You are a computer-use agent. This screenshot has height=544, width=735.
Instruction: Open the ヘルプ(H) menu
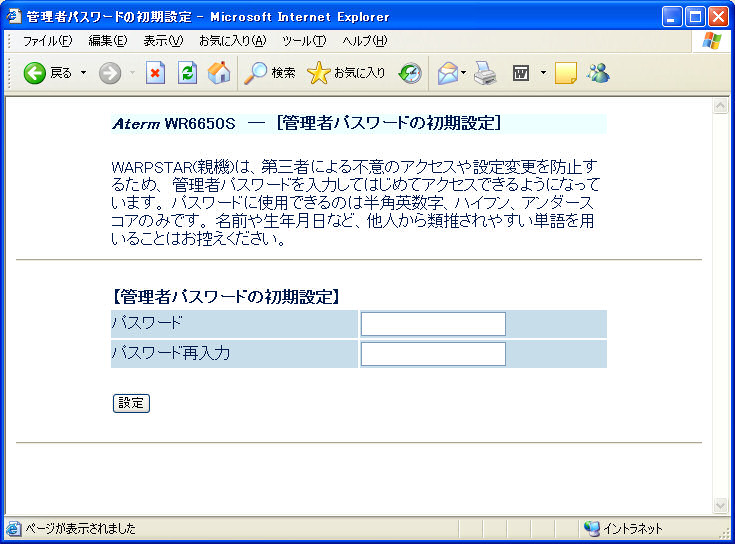(x=364, y=41)
